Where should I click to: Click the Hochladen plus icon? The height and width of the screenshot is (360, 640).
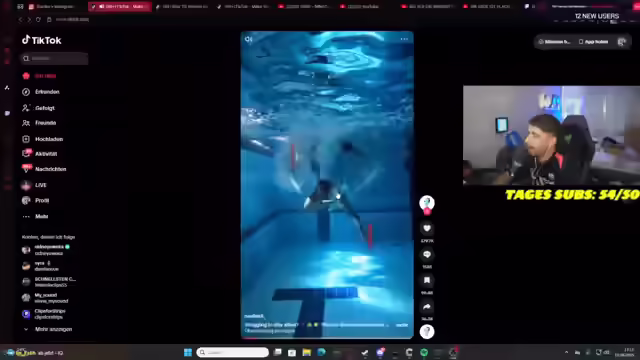[26, 139]
